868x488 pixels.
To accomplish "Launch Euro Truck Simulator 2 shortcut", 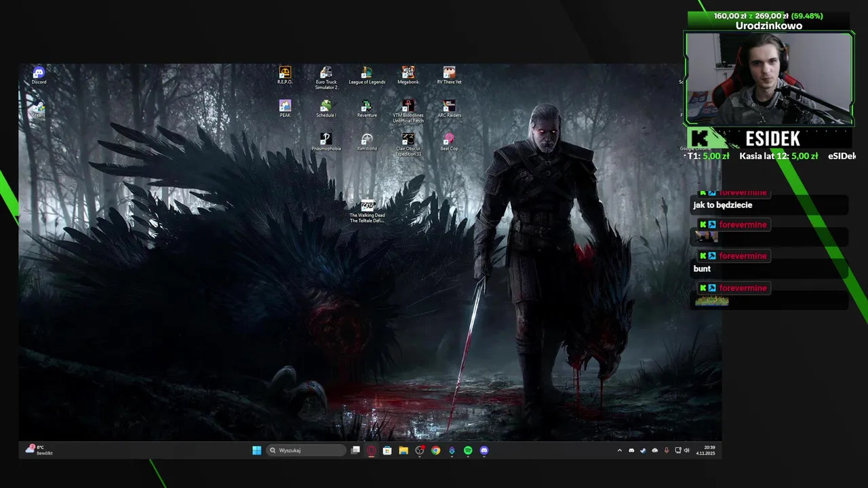I will [326, 78].
